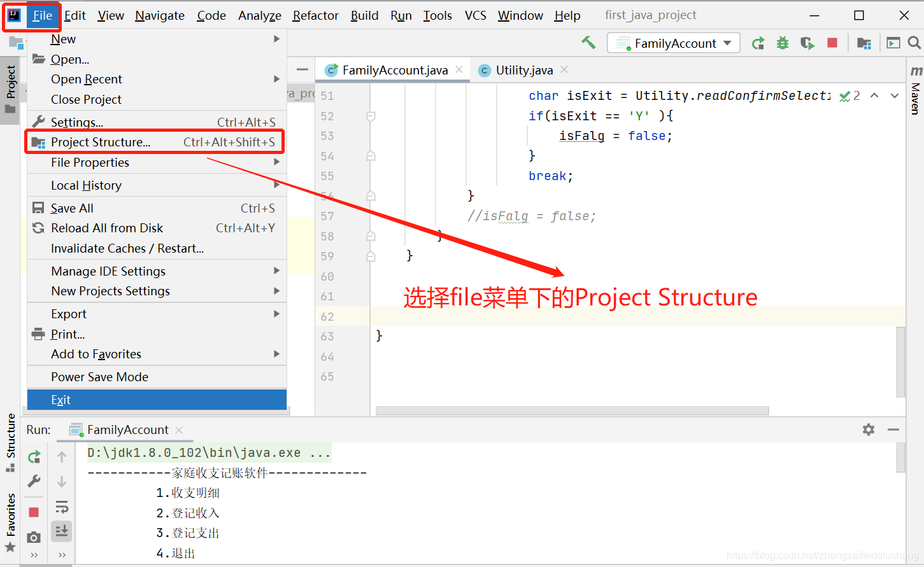Collapse the project panel with minus icon
Image resolution: width=924 pixels, height=567 pixels.
click(302, 69)
